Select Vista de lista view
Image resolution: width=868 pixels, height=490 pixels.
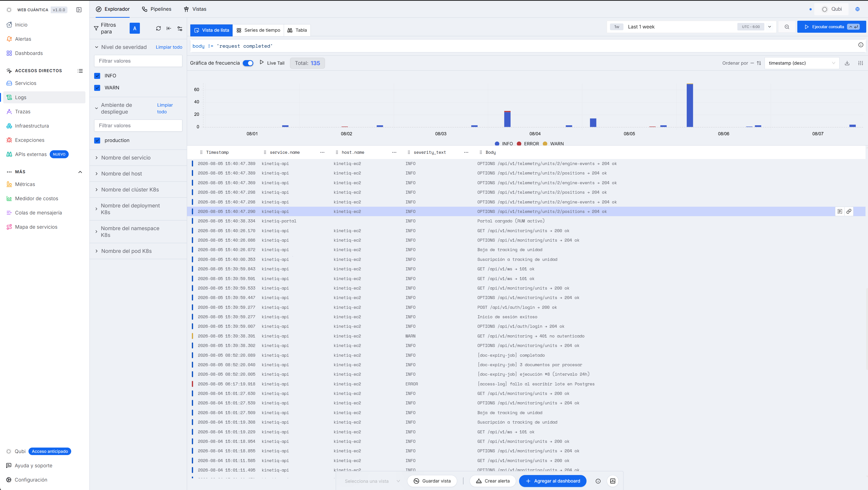212,30
